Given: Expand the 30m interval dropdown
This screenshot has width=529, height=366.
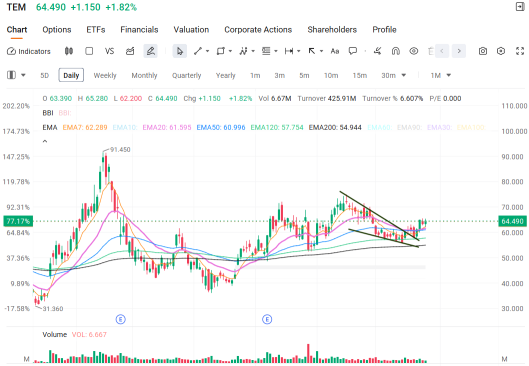Looking at the screenshot, I should [x=404, y=75].
